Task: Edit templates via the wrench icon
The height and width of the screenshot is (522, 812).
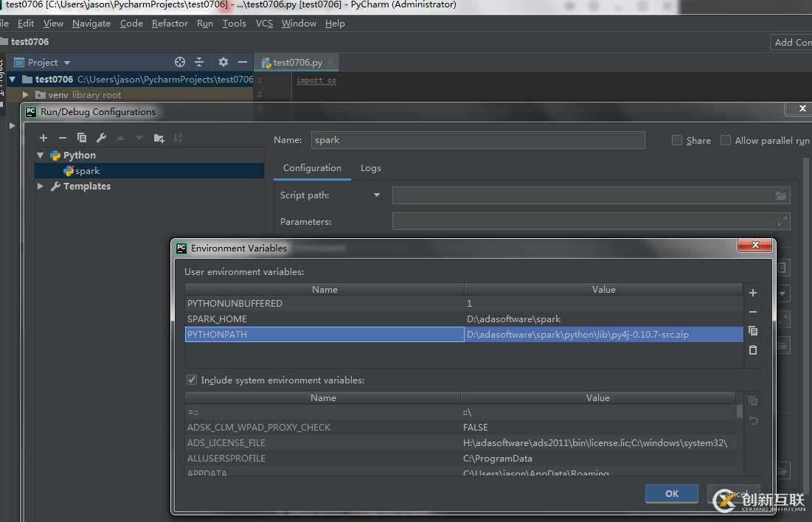Action: tap(101, 138)
